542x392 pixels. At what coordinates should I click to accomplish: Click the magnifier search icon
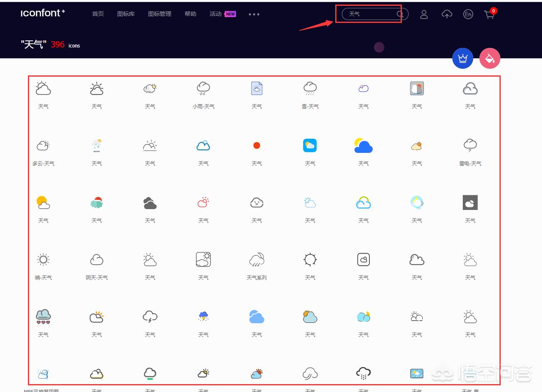(x=400, y=14)
